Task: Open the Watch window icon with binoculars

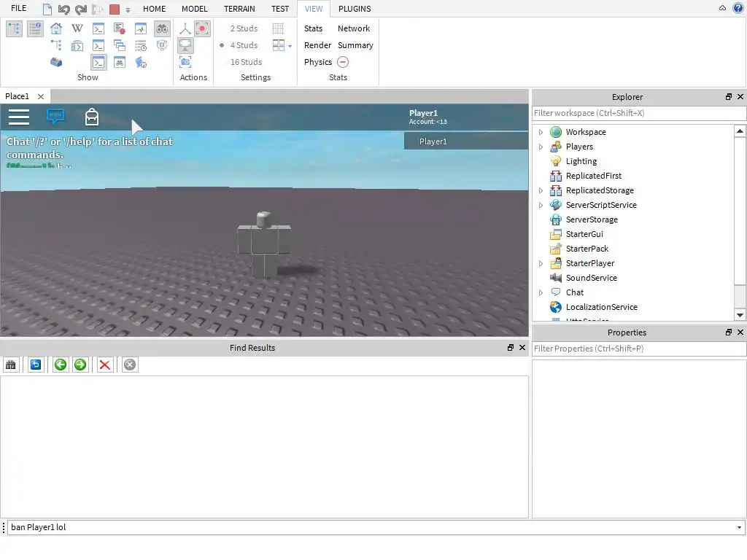Action: click(120, 62)
